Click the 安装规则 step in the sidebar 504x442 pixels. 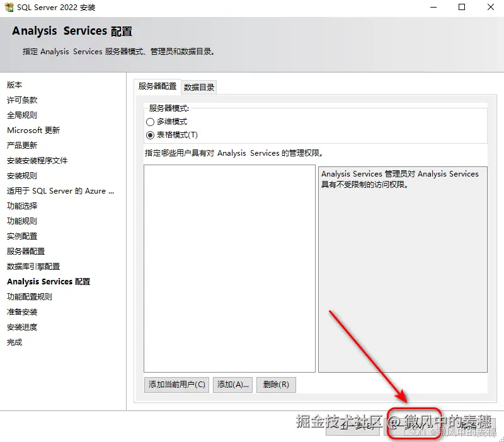pyautogui.click(x=22, y=176)
